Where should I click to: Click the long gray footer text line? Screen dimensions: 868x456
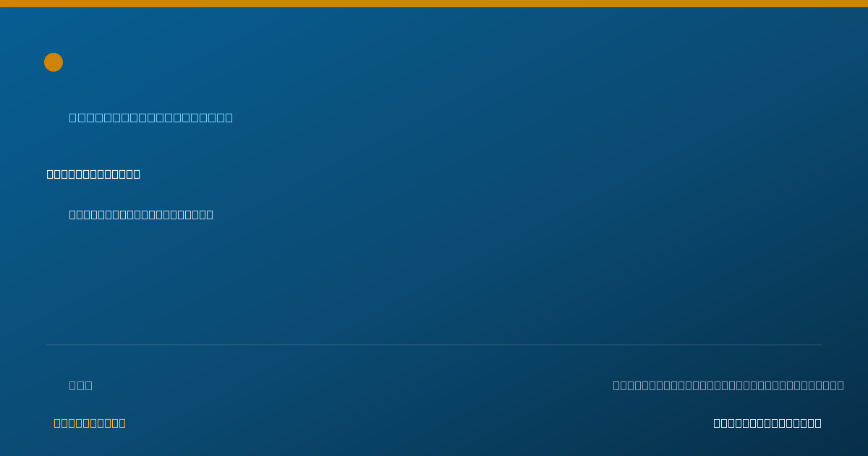tap(728, 385)
